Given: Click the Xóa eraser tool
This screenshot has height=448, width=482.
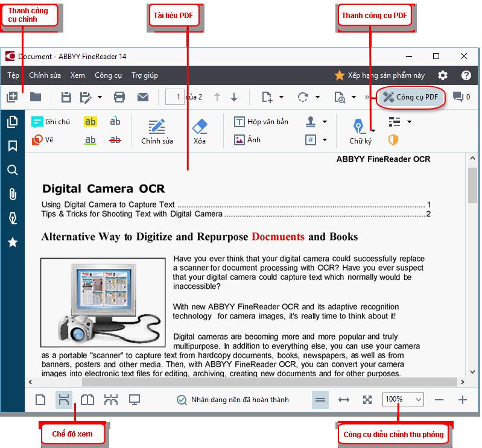Looking at the screenshot, I should tap(200, 131).
